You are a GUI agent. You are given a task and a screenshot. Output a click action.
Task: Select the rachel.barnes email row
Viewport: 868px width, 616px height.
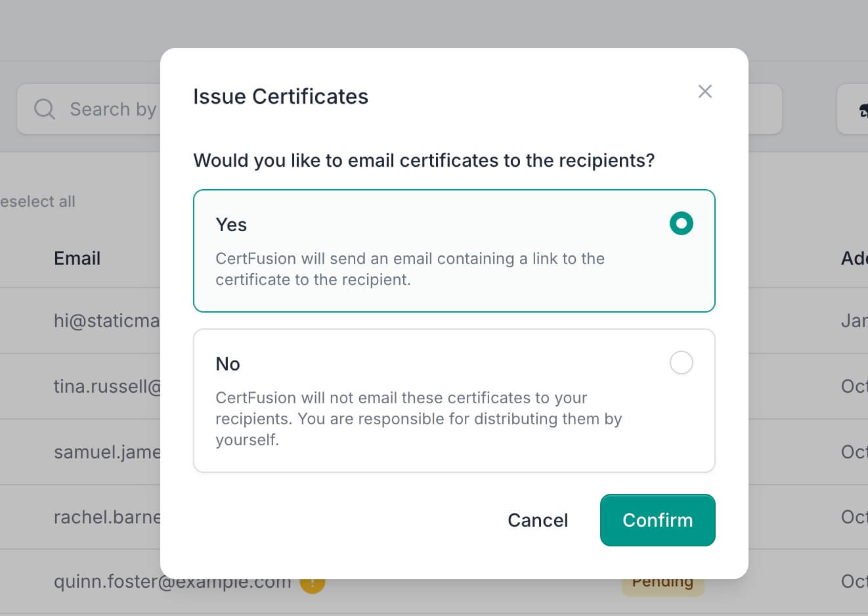click(106, 517)
